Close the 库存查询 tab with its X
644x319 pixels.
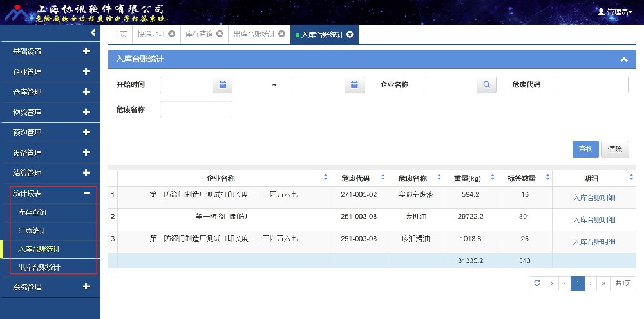pyautogui.click(x=220, y=34)
